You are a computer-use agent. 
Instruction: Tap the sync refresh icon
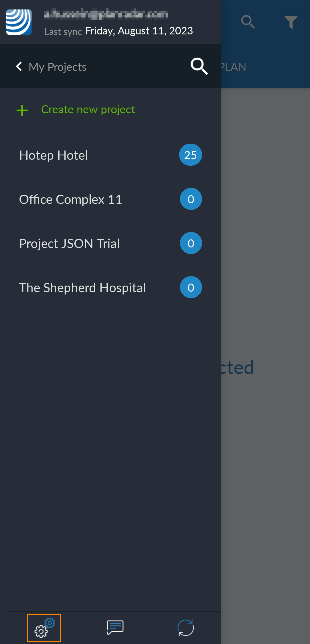pos(186,628)
